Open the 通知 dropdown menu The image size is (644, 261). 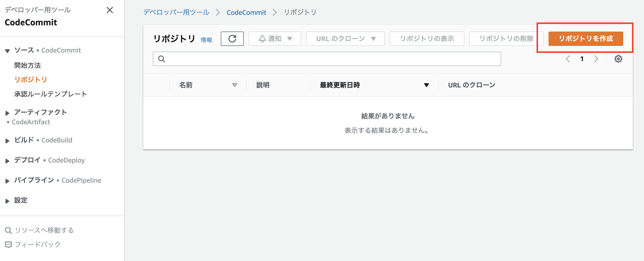(275, 39)
